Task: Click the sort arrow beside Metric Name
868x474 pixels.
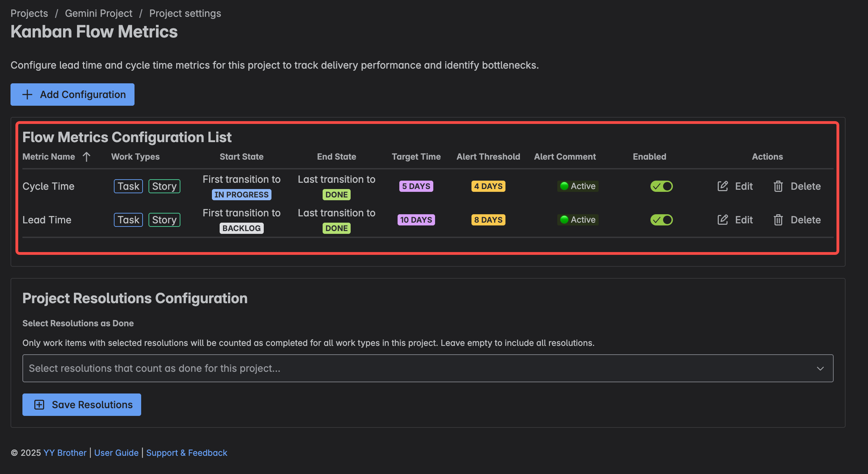Action: tap(87, 156)
